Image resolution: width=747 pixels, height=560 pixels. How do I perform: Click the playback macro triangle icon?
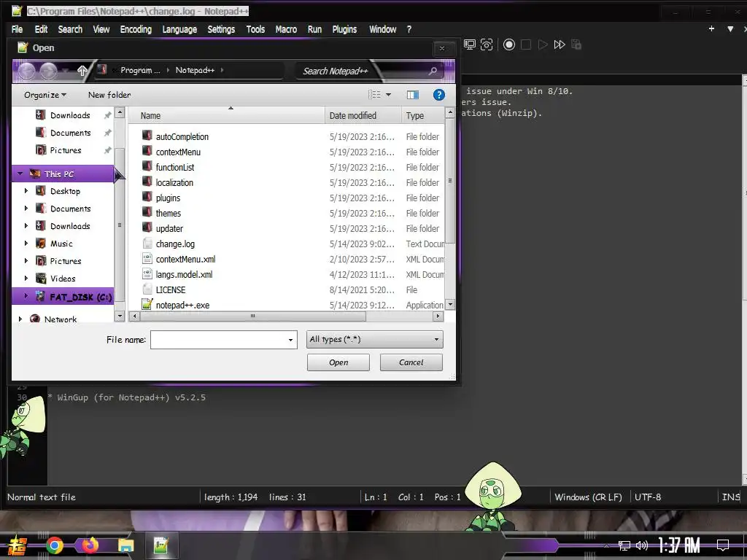(543, 44)
